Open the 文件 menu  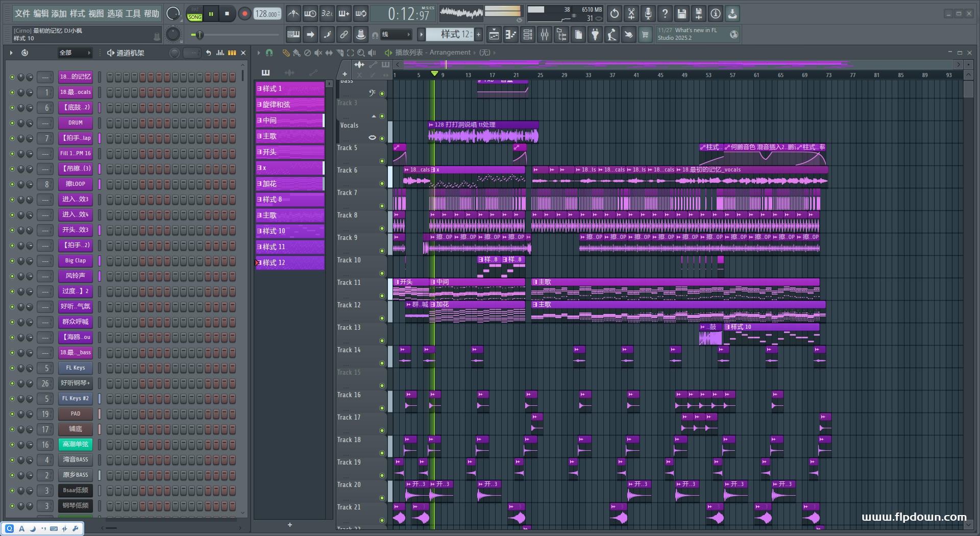pos(22,14)
